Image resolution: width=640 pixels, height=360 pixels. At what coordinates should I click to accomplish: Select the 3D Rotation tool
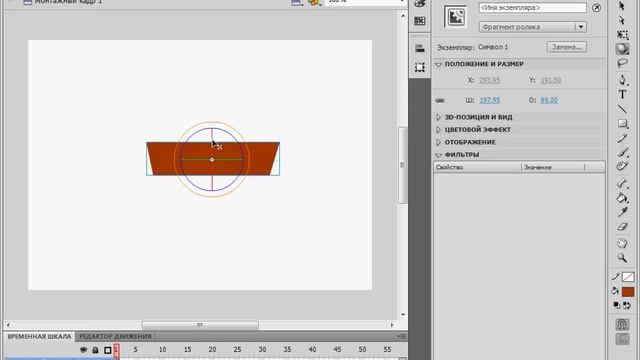[622, 49]
